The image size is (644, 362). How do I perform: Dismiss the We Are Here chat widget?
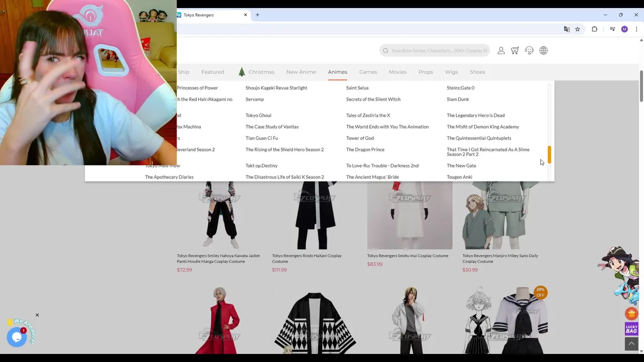tap(37, 315)
